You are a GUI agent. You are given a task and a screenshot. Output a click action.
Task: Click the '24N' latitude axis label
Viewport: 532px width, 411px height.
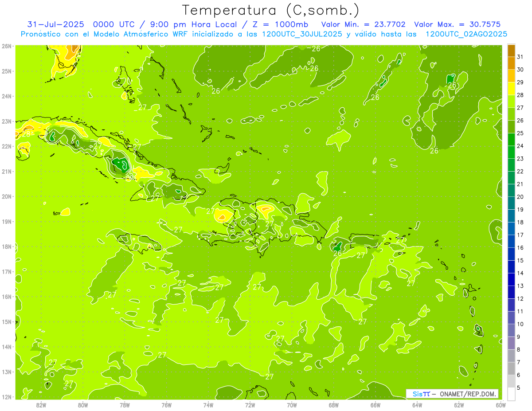pyautogui.click(x=6, y=96)
